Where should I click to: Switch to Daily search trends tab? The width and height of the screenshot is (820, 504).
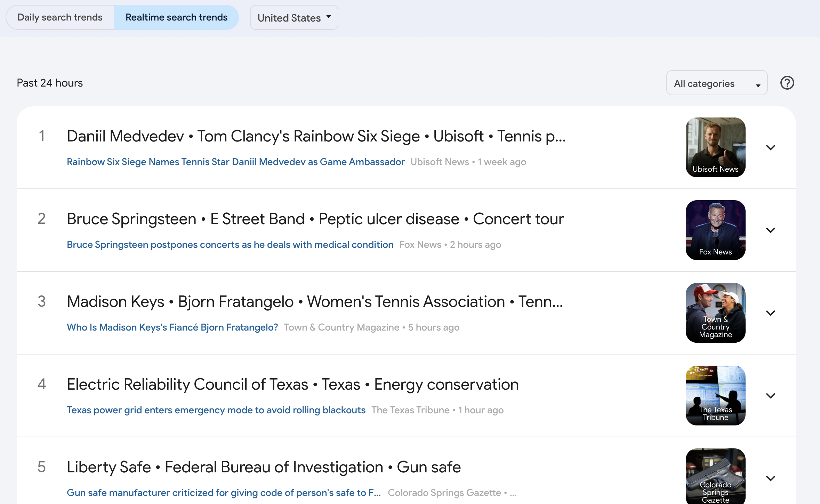60,17
